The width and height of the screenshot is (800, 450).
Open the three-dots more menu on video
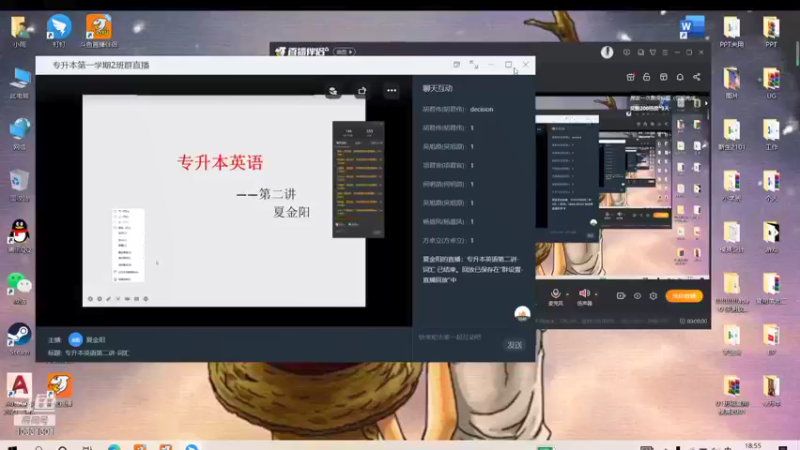(x=391, y=90)
